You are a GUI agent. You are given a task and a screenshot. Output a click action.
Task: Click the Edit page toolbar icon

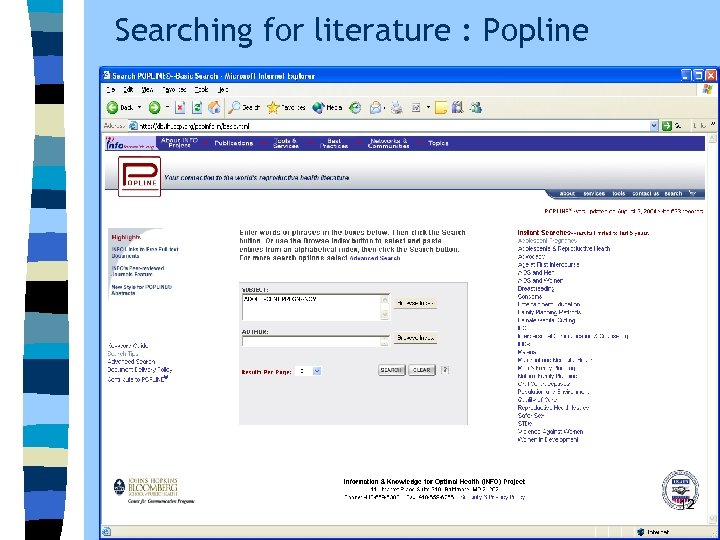click(x=416, y=107)
